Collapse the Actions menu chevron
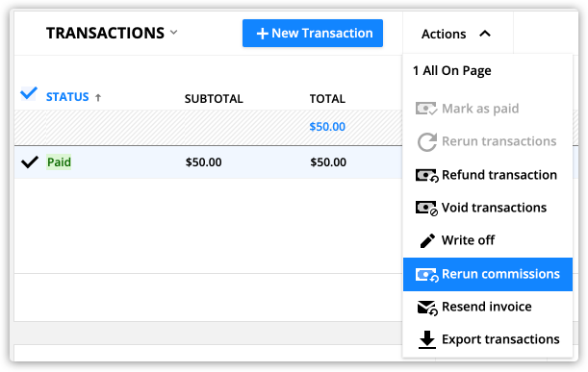This screenshot has width=588, height=372. click(x=485, y=34)
